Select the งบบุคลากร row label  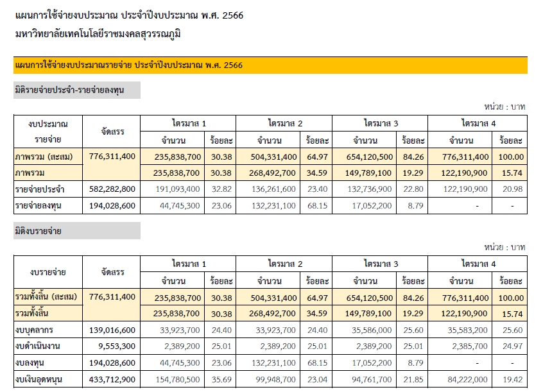point(36,330)
